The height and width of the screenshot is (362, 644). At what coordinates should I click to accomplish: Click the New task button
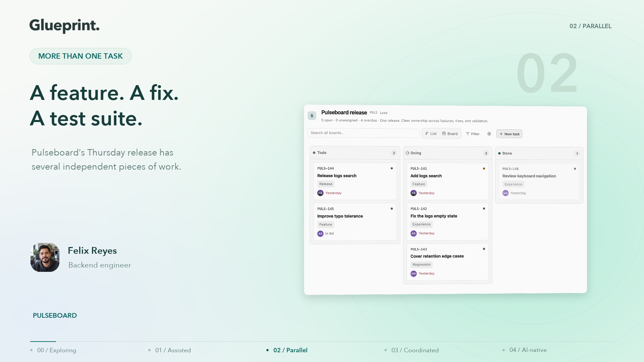coord(509,134)
